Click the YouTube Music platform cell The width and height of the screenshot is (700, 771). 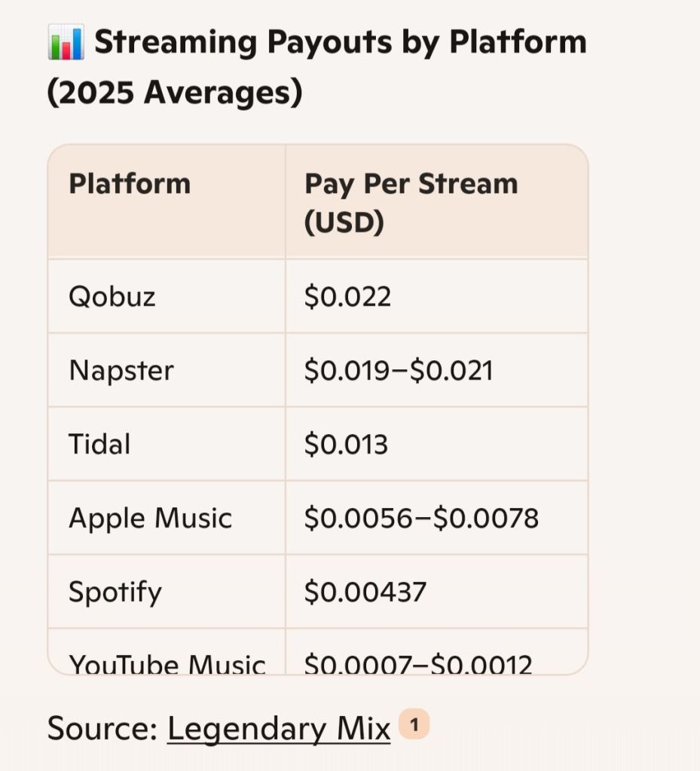coord(167,663)
